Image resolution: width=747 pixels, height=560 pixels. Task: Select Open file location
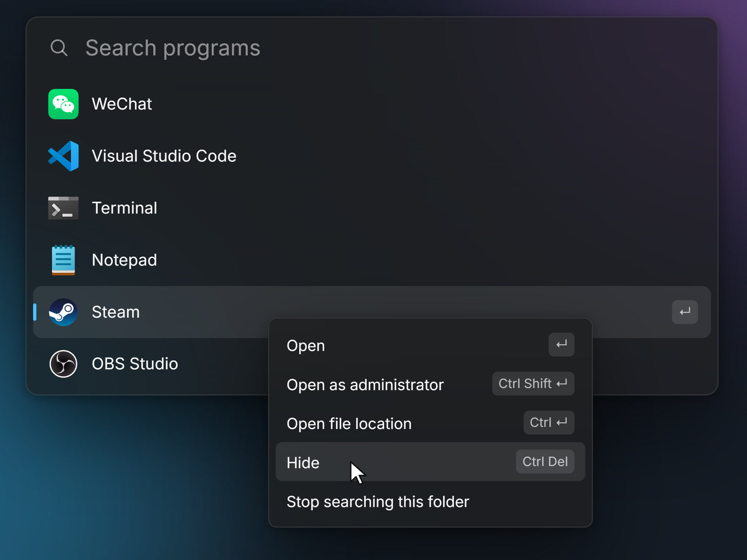(x=430, y=423)
